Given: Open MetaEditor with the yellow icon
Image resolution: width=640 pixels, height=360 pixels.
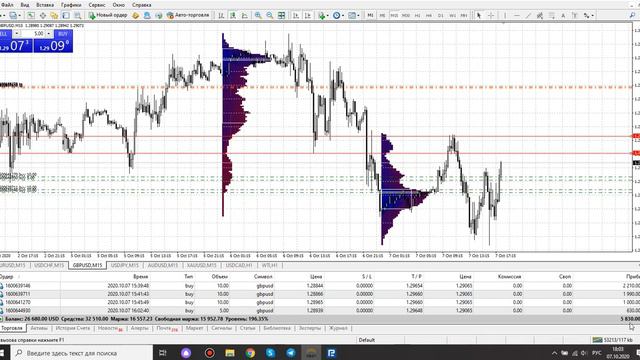Looking at the screenshot, I should (x=135, y=16).
